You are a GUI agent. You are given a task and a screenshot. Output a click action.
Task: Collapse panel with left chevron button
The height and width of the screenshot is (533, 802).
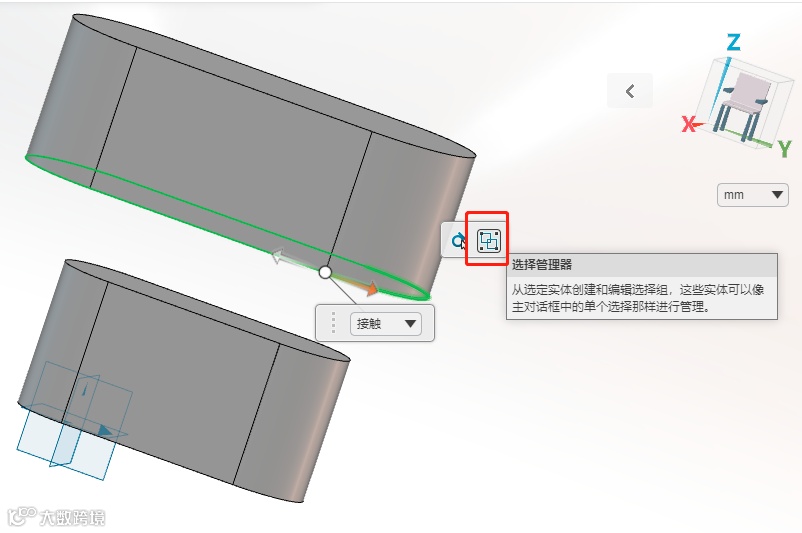coord(630,91)
